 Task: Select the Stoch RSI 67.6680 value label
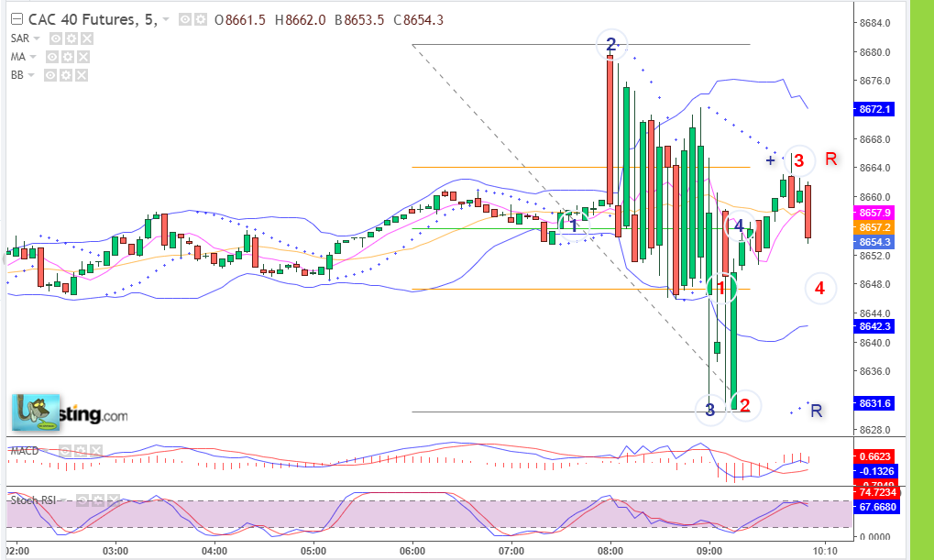(x=876, y=507)
